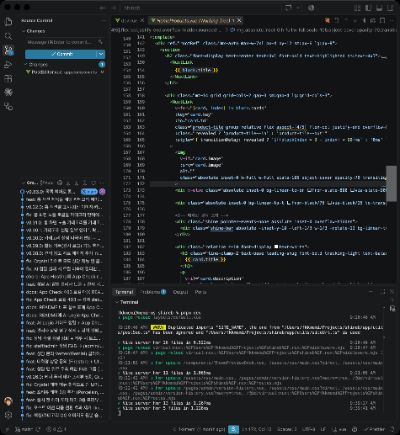Click the generate commit message icon
400x435 pixels.
[x=100, y=42]
